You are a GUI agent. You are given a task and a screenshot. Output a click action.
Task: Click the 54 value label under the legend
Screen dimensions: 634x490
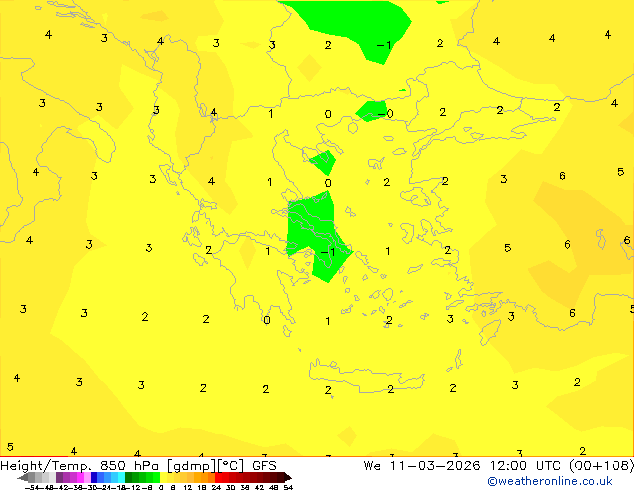point(288,487)
